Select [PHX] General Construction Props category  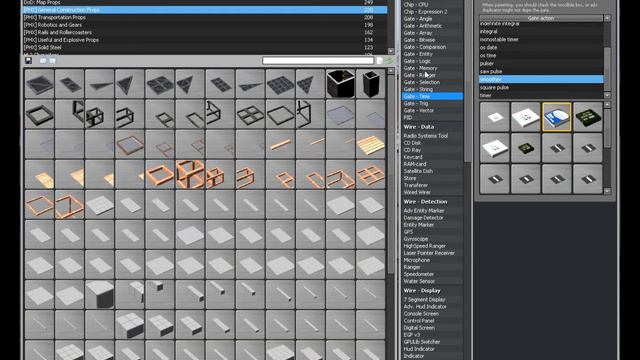[x=204, y=10]
